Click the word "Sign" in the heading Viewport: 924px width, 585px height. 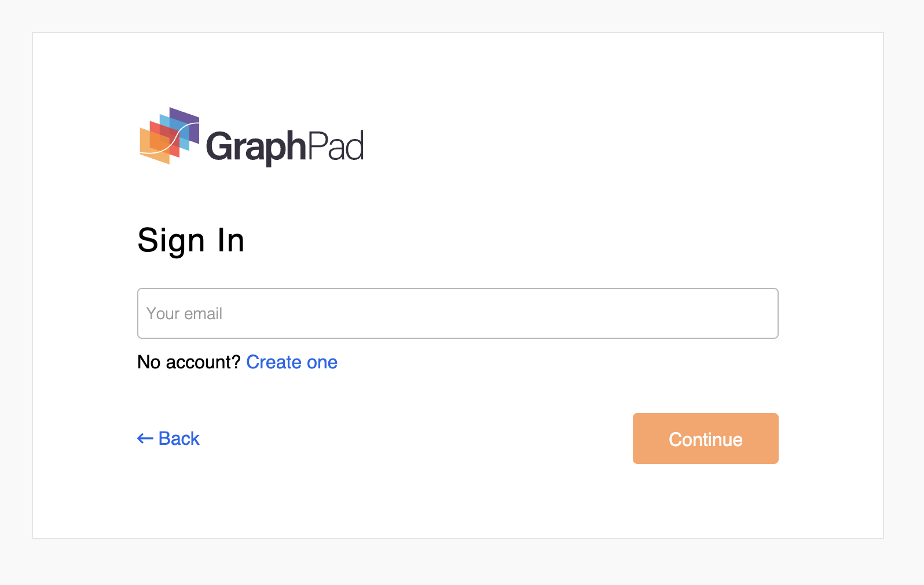(x=171, y=241)
